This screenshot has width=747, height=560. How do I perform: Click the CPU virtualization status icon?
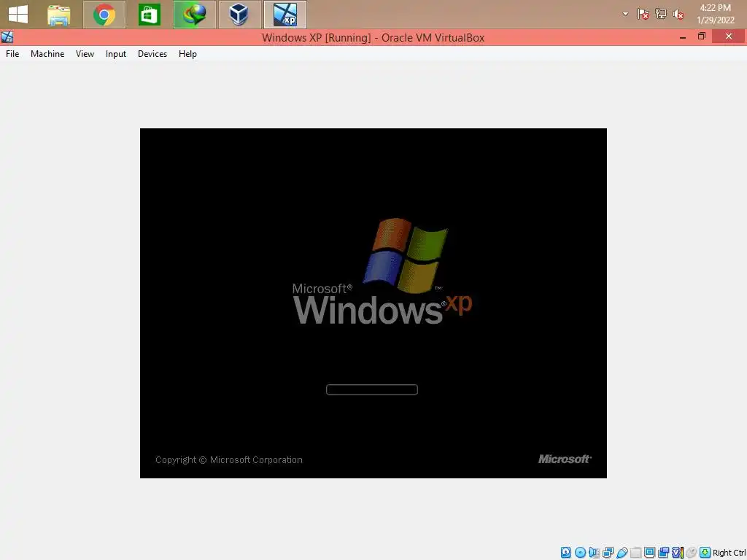pyautogui.click(x=678, y=553)
